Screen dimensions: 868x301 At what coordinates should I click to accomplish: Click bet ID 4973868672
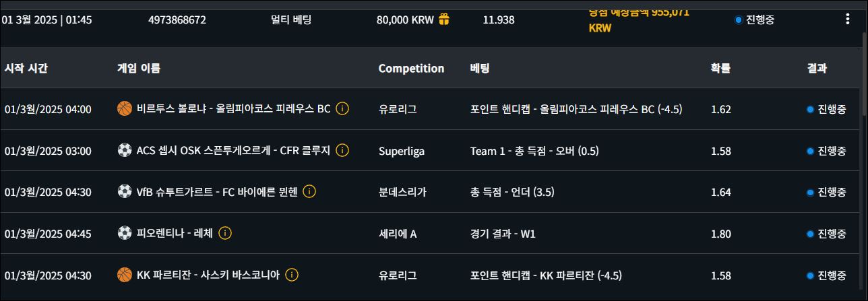(x=177, y=20)
